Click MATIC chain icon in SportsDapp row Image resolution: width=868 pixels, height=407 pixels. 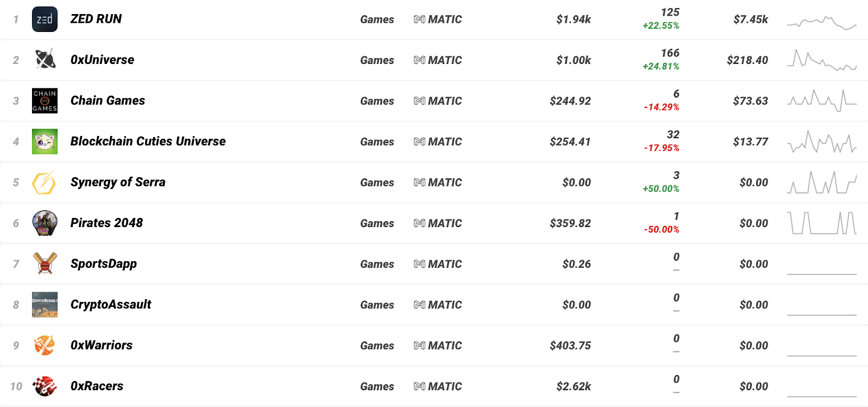(419, 264)
